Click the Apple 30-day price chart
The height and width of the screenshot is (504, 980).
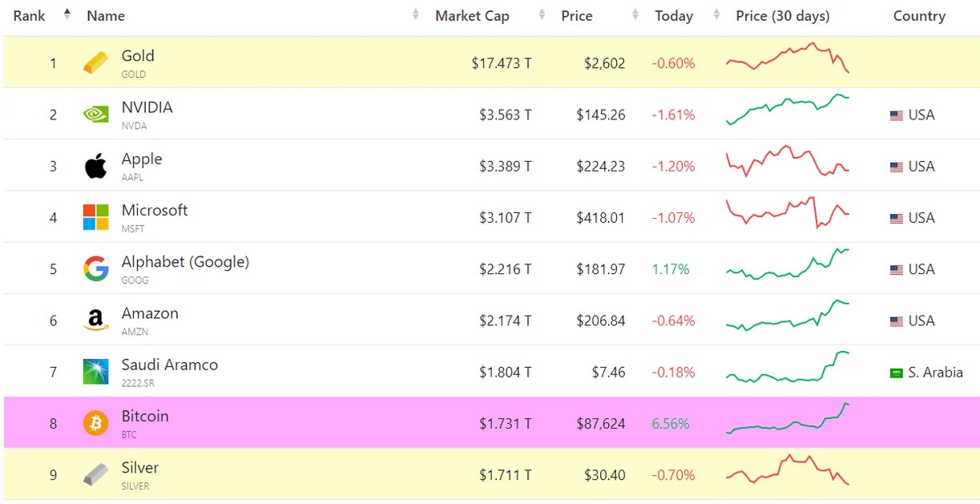pos(787,161)
